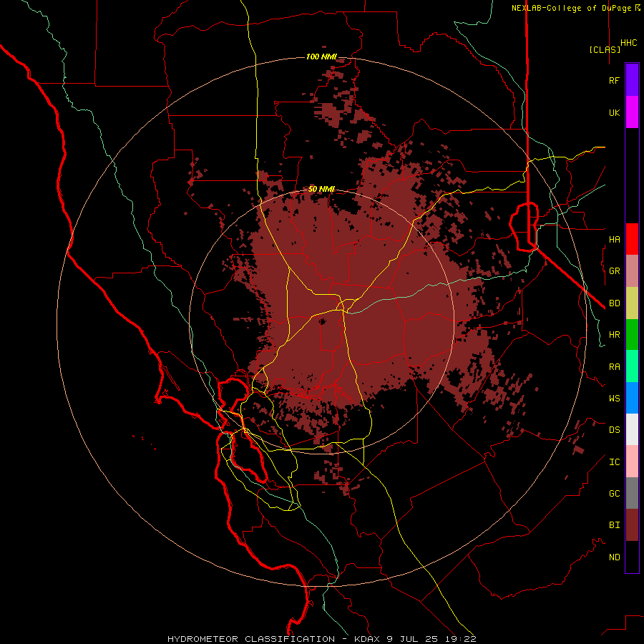
Task: Click the IC legend label
Action: click(x=614, y=462)
